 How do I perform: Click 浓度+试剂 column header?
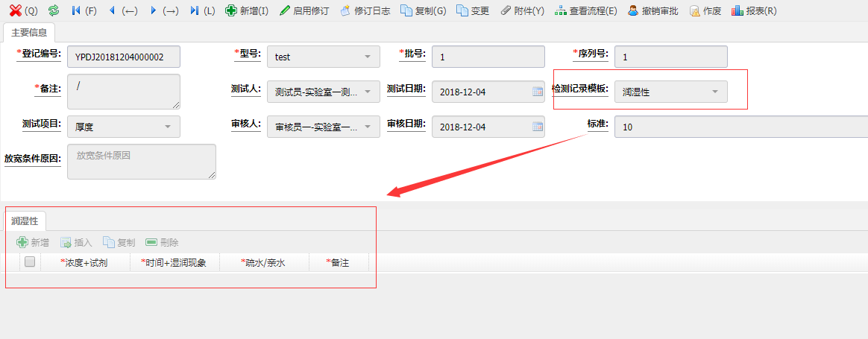coord(84,263)
